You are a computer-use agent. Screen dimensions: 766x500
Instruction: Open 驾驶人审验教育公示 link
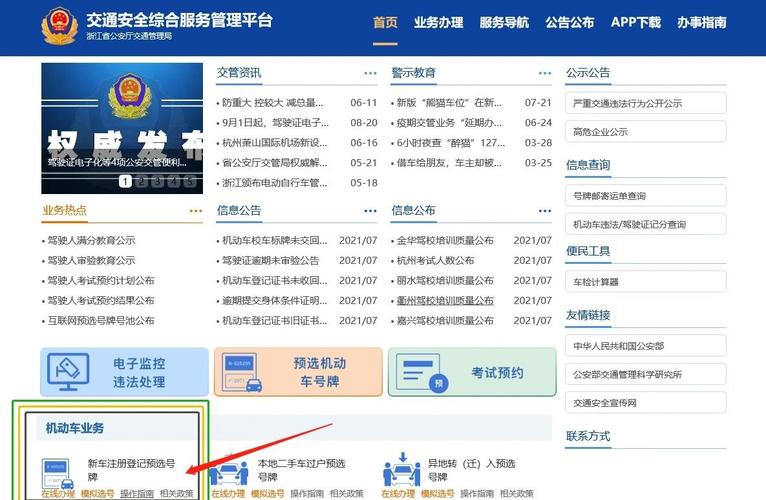91,261
